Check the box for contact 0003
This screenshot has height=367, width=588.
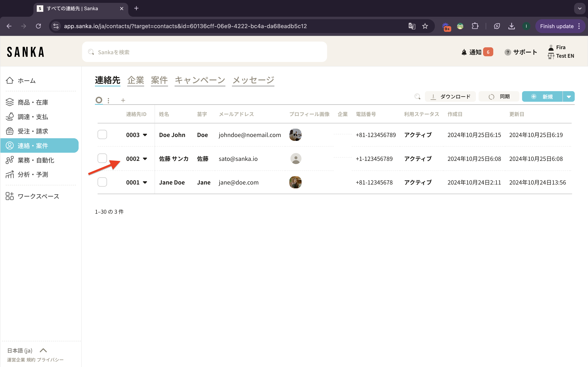[102, 135]
